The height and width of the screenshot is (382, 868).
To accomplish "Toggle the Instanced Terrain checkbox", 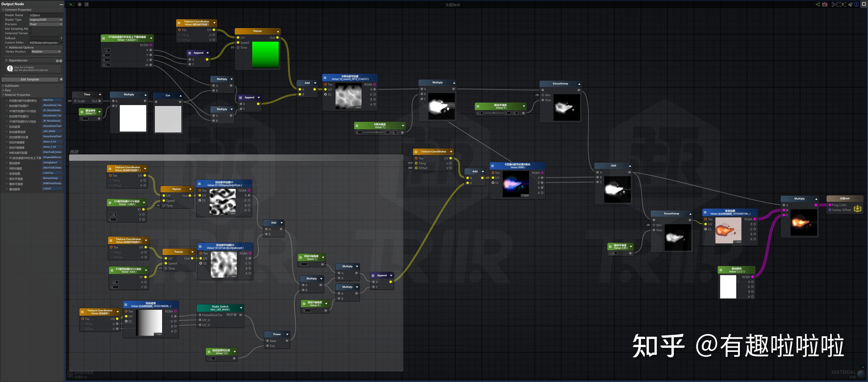I will tap(31, 33).
